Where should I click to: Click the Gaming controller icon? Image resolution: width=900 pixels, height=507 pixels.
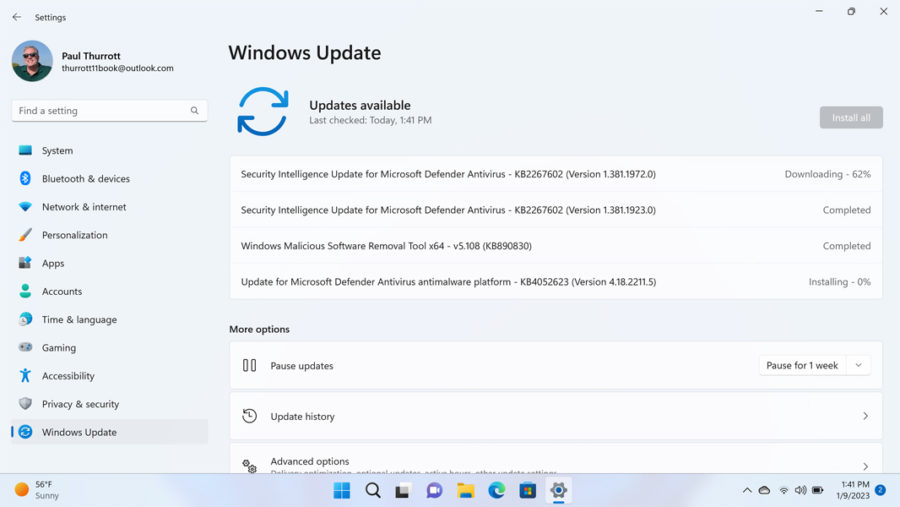tap(25, 347)
